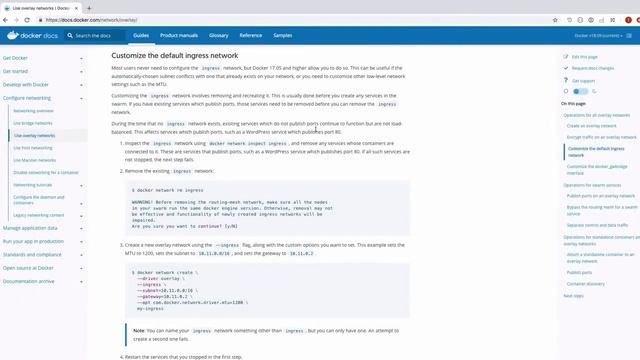
Task: Click the Edit this page pencil icon
Action: point(566,57)
